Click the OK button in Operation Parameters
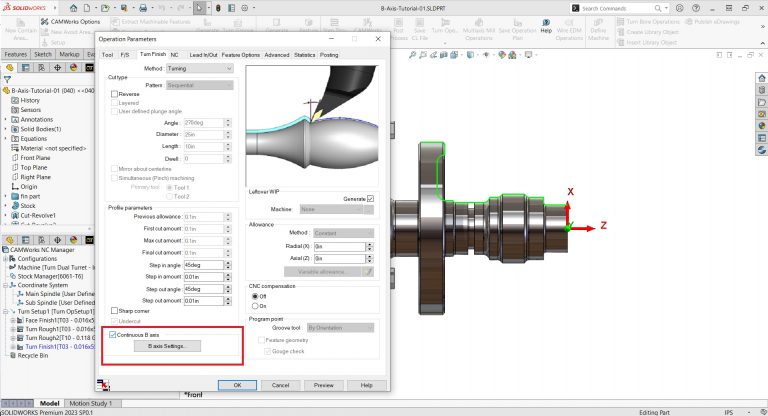Viewport: 768px width, 416px height. coord(237,385)
